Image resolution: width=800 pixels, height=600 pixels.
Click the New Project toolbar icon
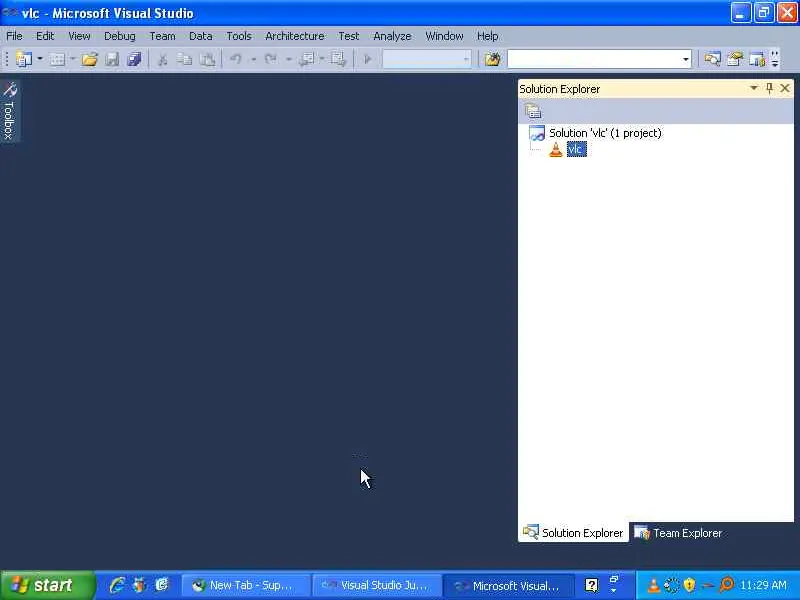pos(23,59)
